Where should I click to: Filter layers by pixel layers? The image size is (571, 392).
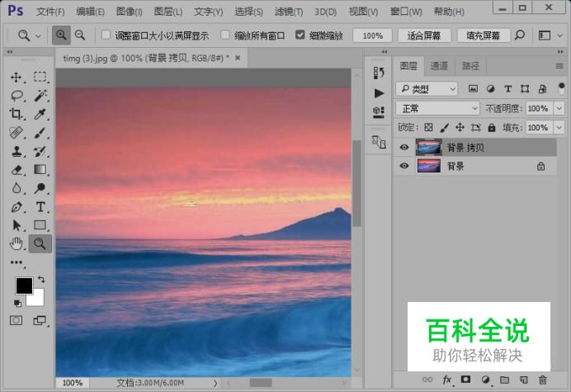tap(473, 89)
